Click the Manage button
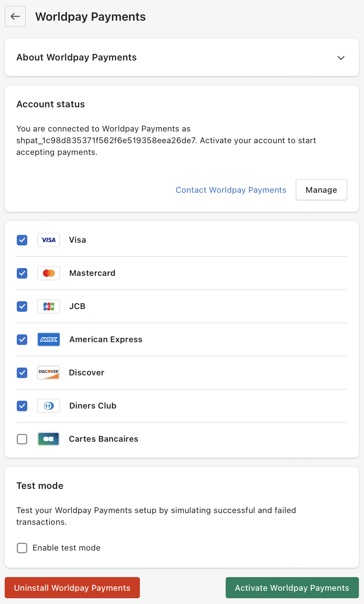Viewport: 364px width, 604px height. pyautogui.click(x=321, y=190)
